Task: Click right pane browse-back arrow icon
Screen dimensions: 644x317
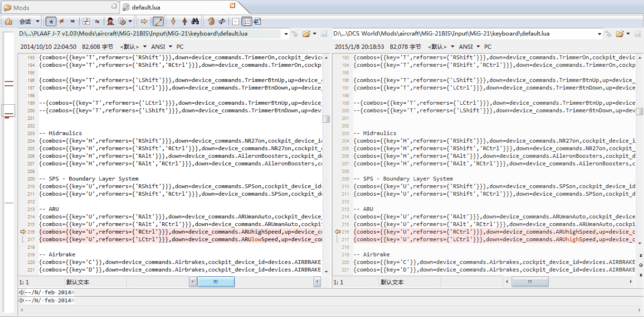Action: (608, 34)
